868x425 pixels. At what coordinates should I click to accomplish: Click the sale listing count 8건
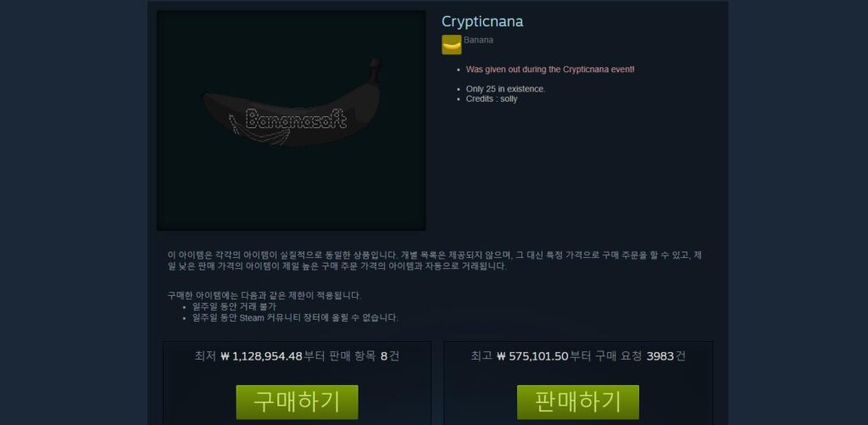(x=390, y=355)
